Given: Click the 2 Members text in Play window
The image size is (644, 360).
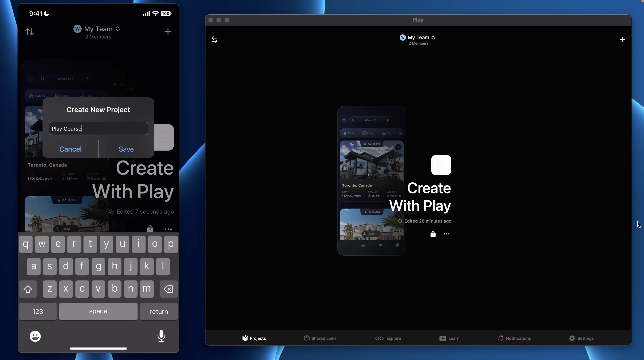Looking at the screenshot, I should point(418,43).
